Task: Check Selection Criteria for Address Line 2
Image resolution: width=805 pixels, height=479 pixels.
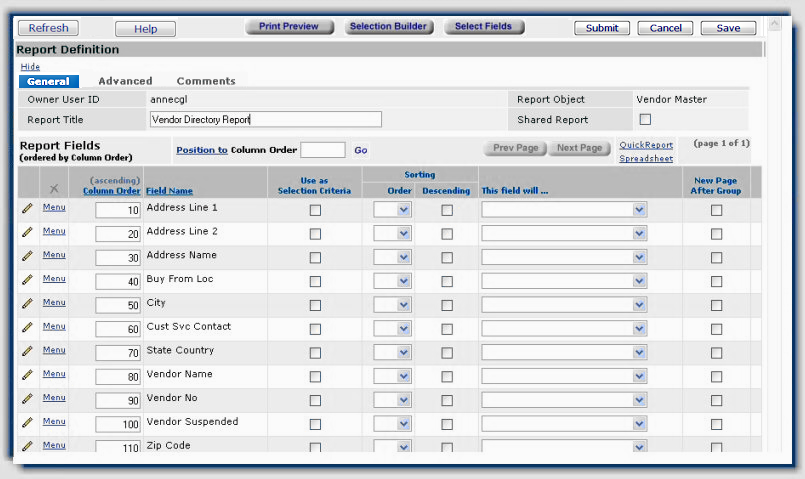Action: (x=315, y=234)
